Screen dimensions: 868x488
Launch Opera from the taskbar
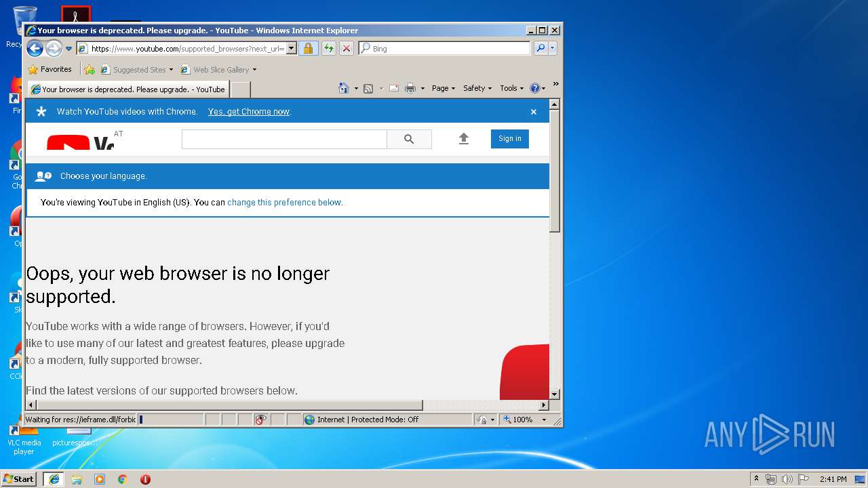(145, 479)
